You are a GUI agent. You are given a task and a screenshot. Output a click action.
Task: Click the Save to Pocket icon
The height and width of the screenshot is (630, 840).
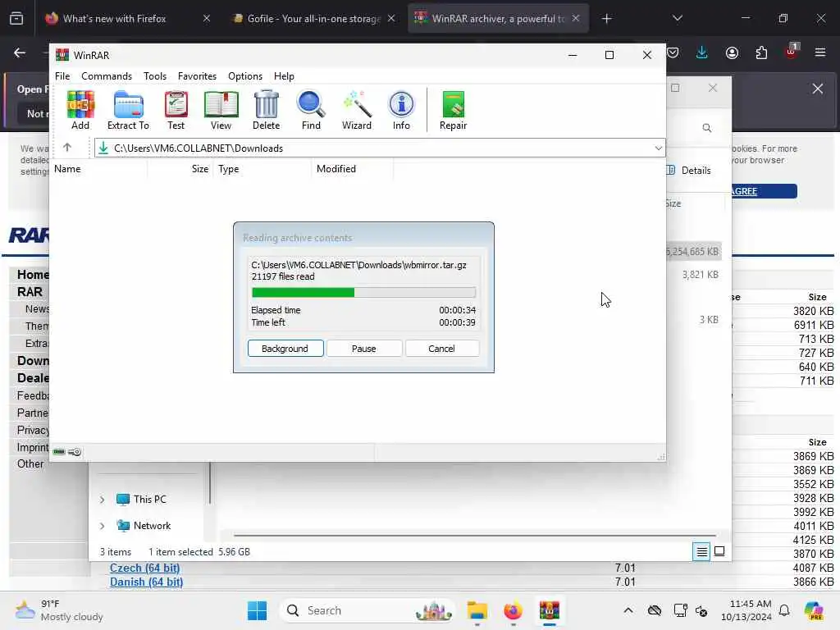(673, 52)
